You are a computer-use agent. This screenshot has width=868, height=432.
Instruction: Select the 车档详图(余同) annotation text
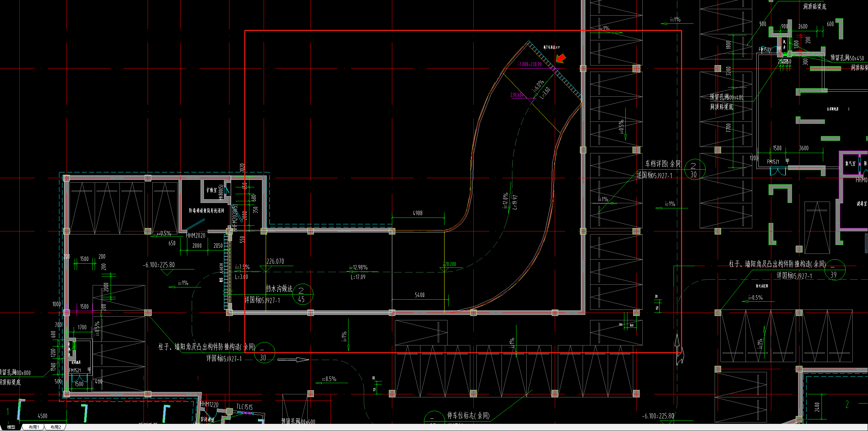tap(663, 164)
